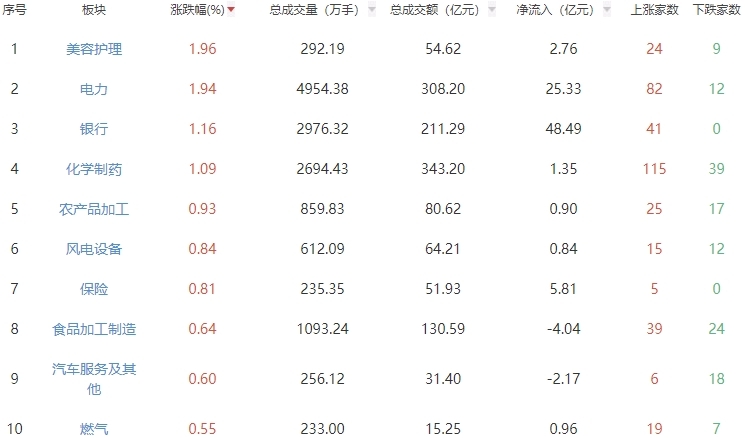Open the 食品加工制造 sector link
The height and width of the screenshot is (438, 745).
tap(94, 329)
